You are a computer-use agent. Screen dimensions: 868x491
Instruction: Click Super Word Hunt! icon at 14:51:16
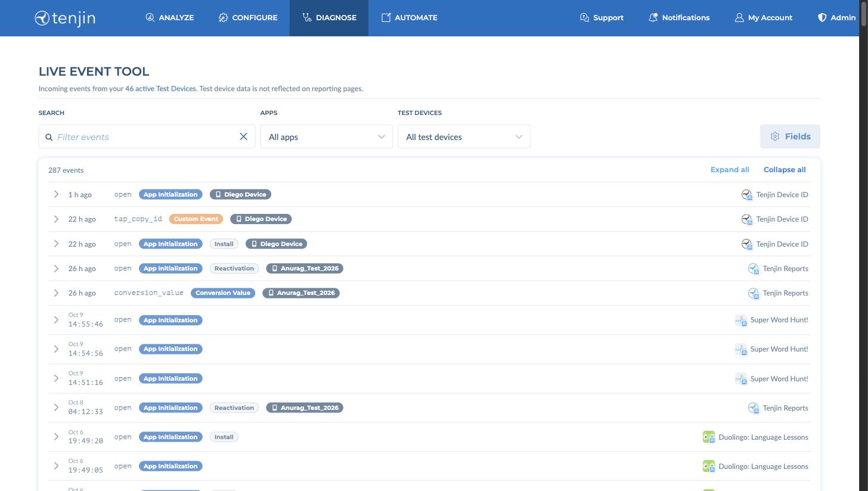point(741,379)
